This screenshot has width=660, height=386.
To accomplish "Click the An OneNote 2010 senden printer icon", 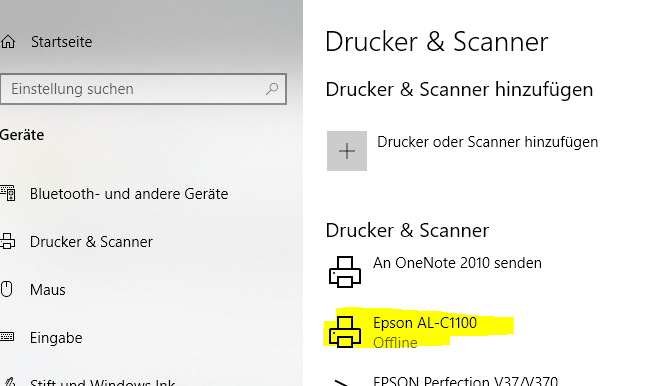I will coord(345,272).
